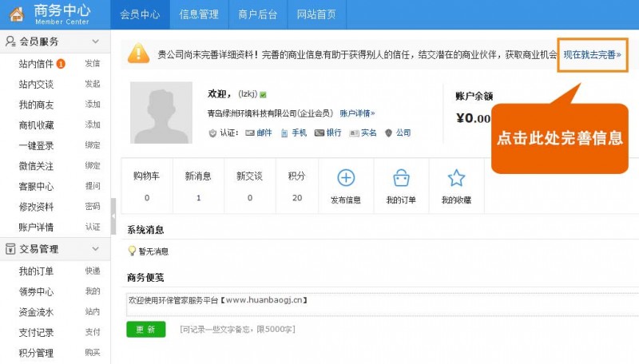Open the 积分 count cell

pyautogui.click(x=297, y=186)
